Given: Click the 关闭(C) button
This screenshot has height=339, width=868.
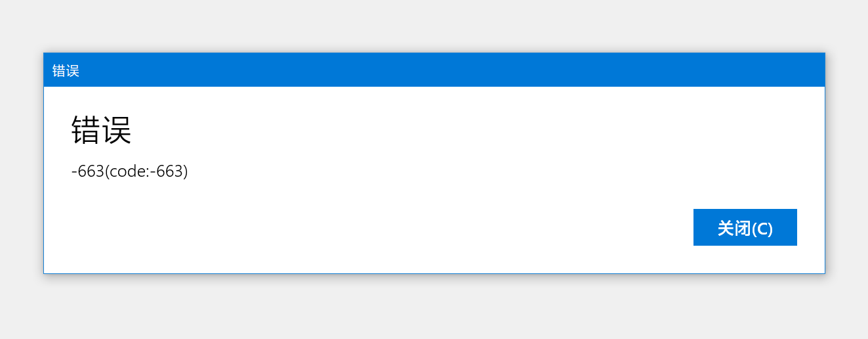Looking at the screenshot, I should [745, 227].
